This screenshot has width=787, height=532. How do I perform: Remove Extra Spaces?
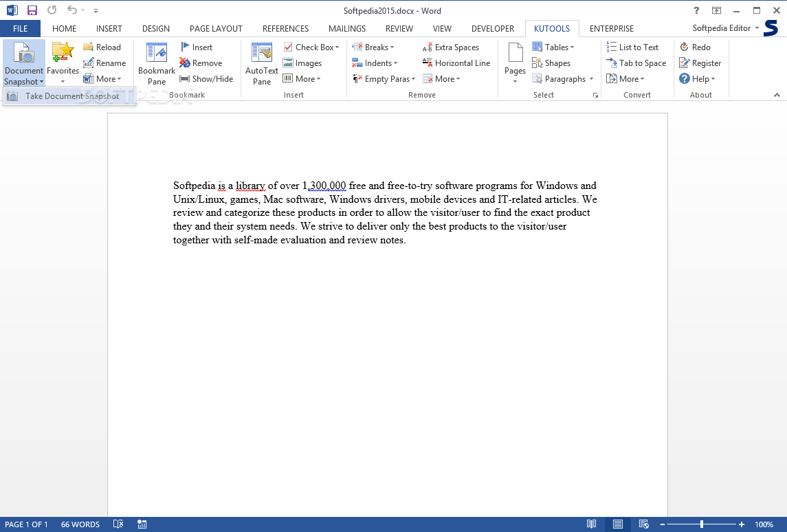(451, 47)
